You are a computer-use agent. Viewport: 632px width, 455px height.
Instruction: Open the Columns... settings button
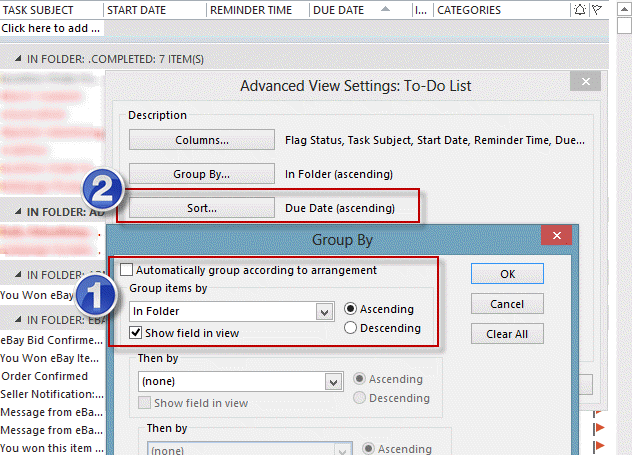[x=202, y=140]
